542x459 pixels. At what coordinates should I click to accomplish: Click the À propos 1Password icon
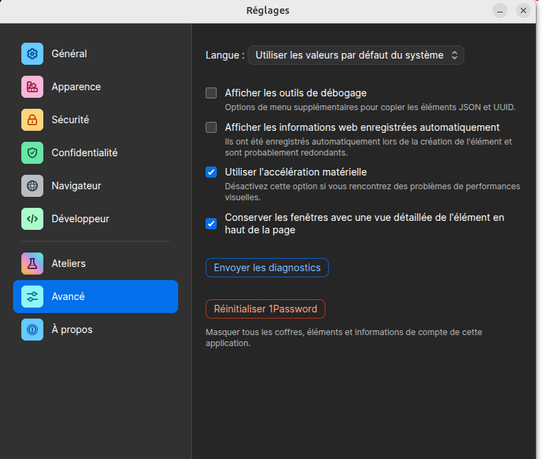click(x=32, y=329)
